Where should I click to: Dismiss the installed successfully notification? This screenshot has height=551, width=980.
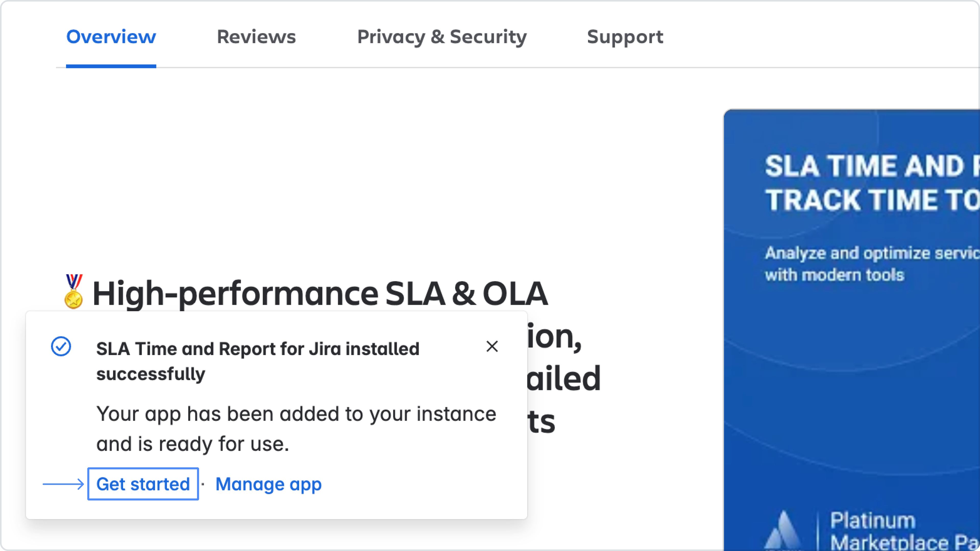(492, 346)
